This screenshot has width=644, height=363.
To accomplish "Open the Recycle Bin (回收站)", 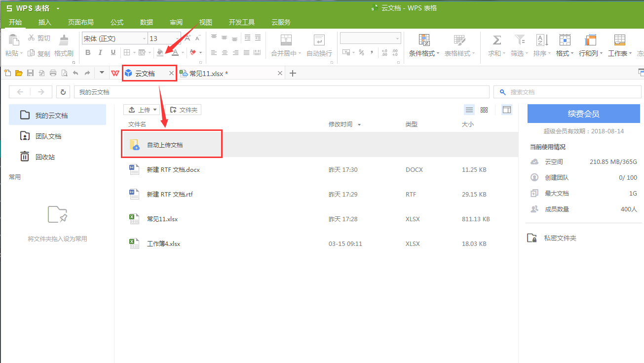I will tap(44, 157).
